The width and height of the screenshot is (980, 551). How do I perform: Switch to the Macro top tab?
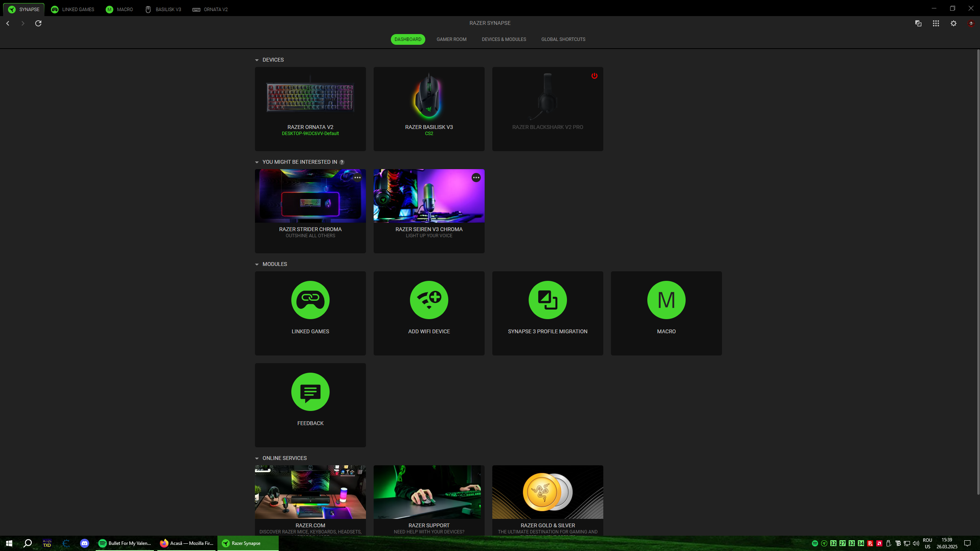(119, 9)
